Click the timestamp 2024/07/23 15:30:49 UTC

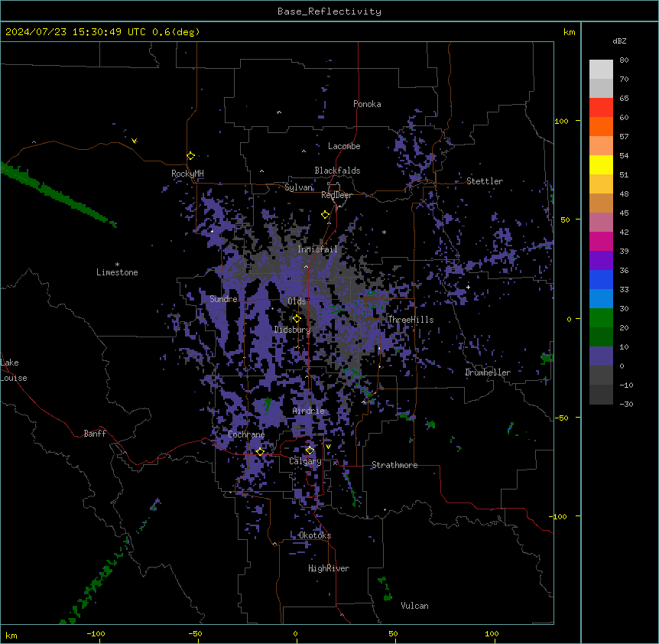(x=76, y=32)
